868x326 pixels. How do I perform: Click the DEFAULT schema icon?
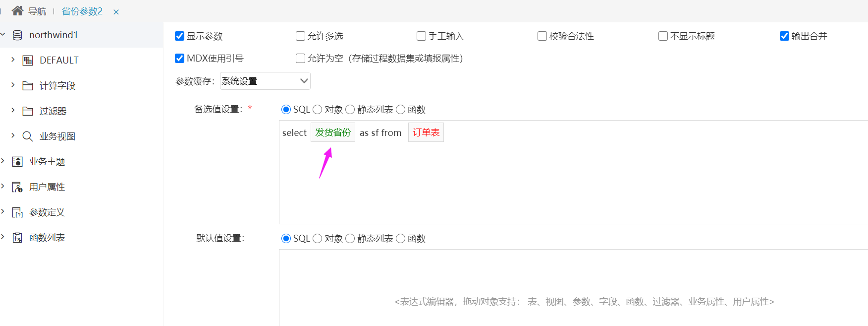click(x=28, y=61)
